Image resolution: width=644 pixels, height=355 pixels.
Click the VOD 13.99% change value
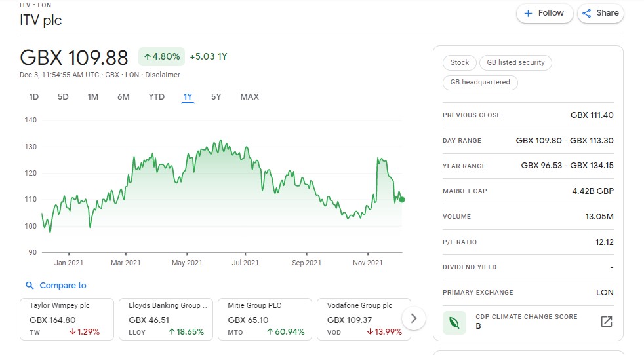[384, 332]
